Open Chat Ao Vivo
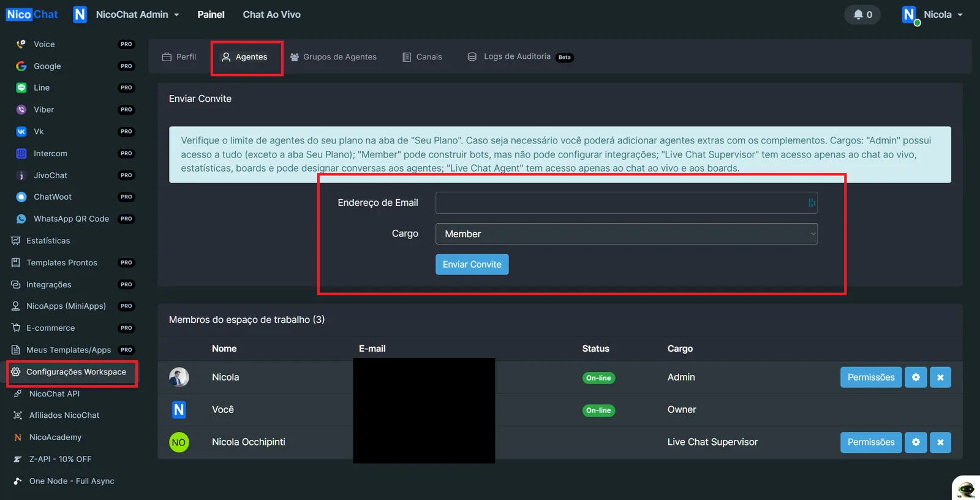980x500 pixels. click(271, 15)
